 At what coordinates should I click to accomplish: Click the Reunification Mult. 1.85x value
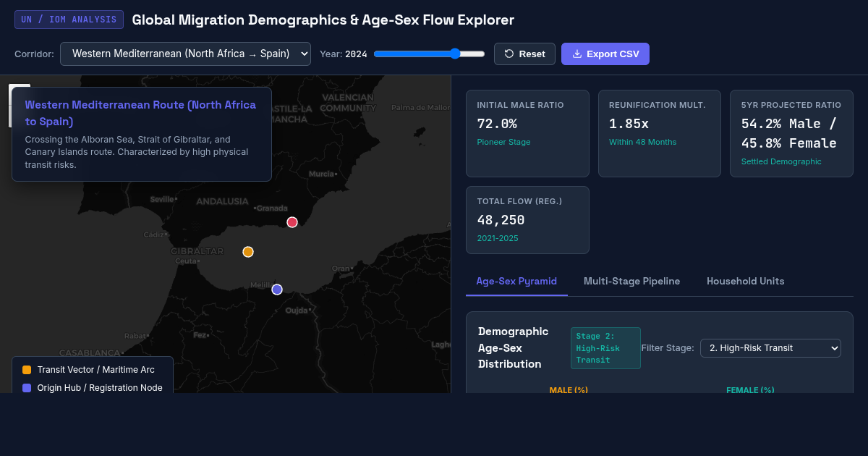629,124
